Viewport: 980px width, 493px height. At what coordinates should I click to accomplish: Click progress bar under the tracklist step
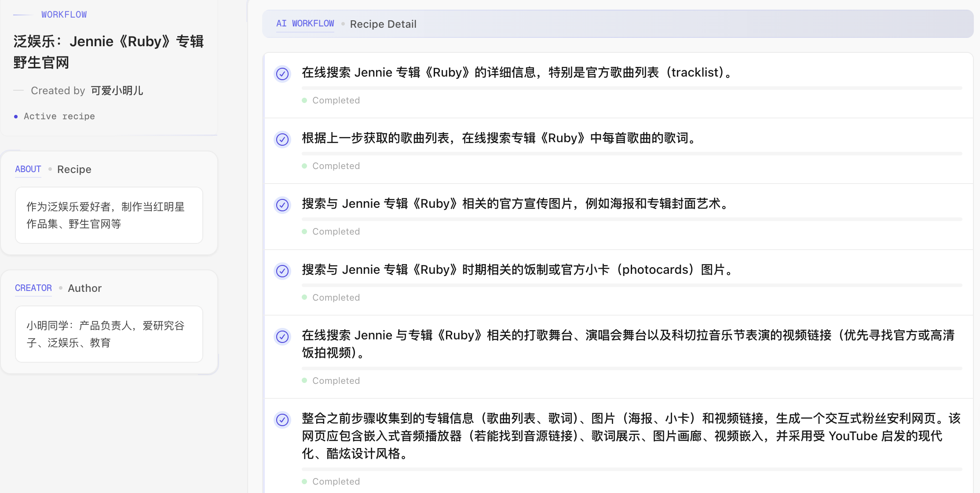[x=632, y=88]
